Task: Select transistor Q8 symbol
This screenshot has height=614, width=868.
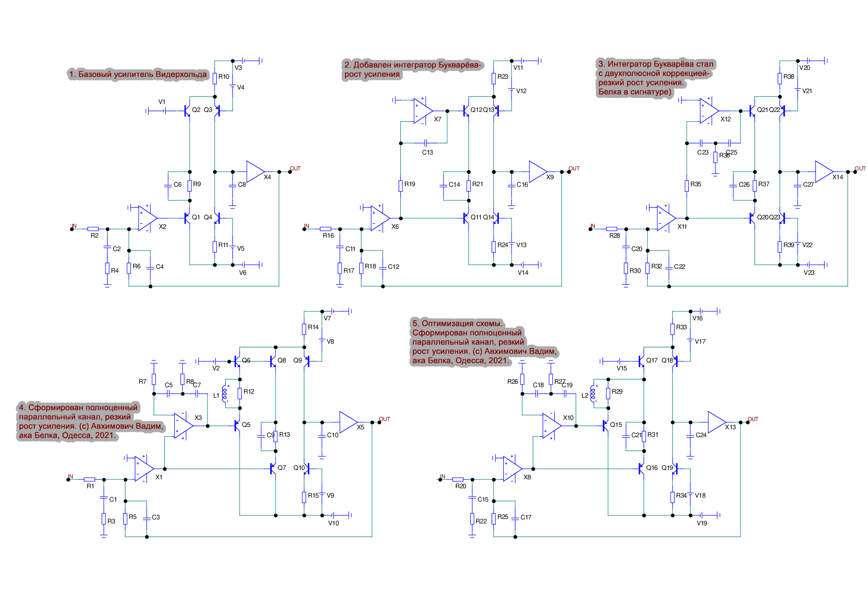Action: click(x=273, y=361)
